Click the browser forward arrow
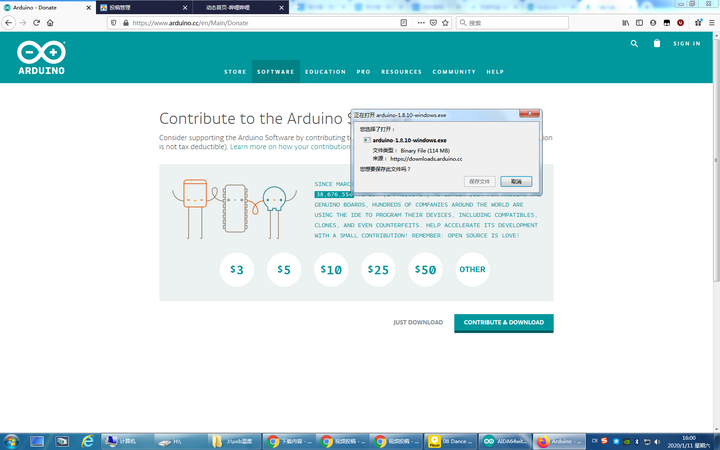This screenshot has height=450, width=720. (22, 22)
